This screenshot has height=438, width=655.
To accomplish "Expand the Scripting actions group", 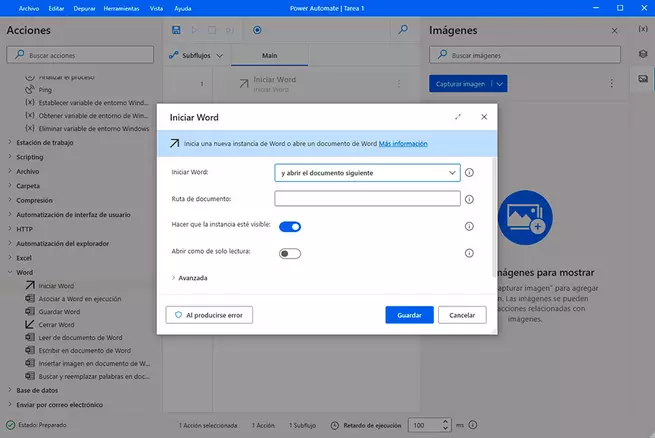I will 10,157.
